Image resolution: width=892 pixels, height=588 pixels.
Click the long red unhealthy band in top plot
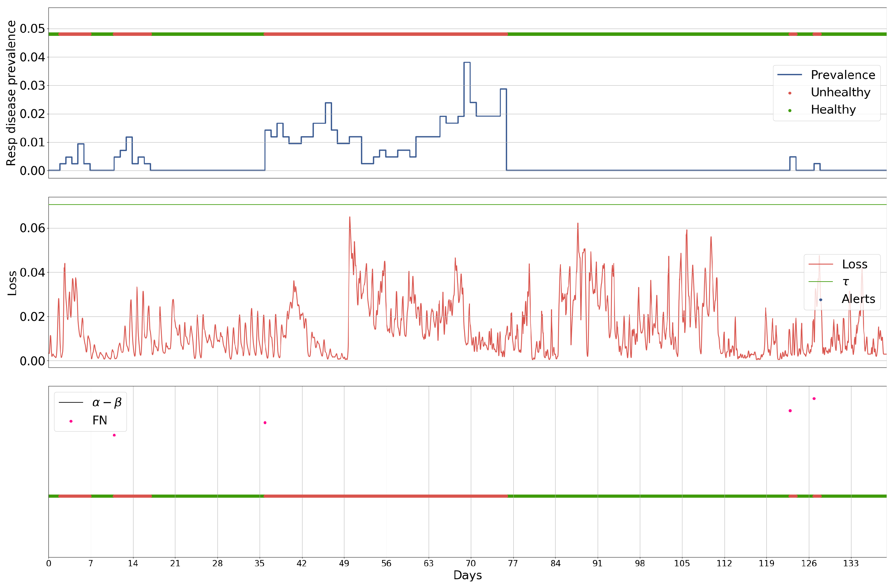click(386, 34)
